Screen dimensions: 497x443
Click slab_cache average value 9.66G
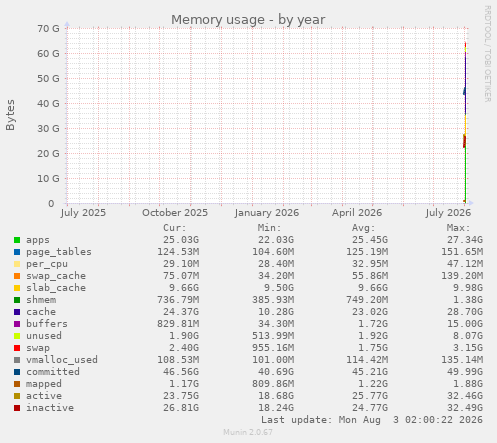pyautogui.click(x=373, y=288)
